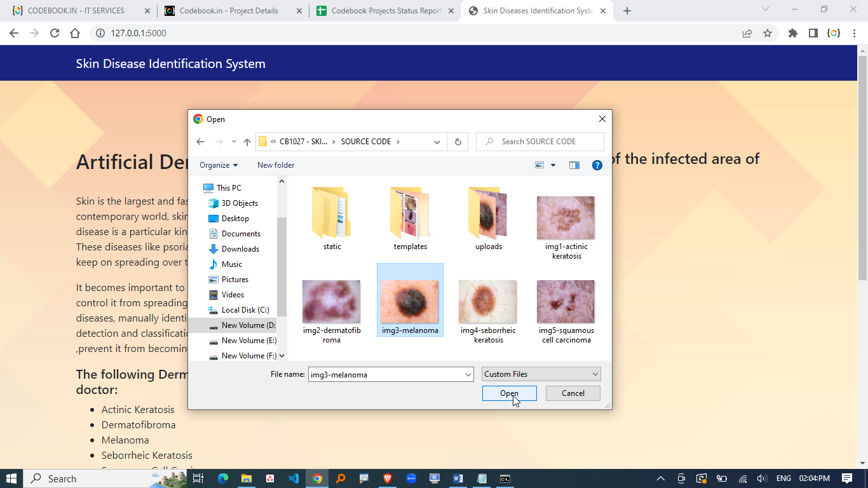Select Downloads in navigation pane
The height and width of the screenshot is (488, 868).
(x=233, y=249)
